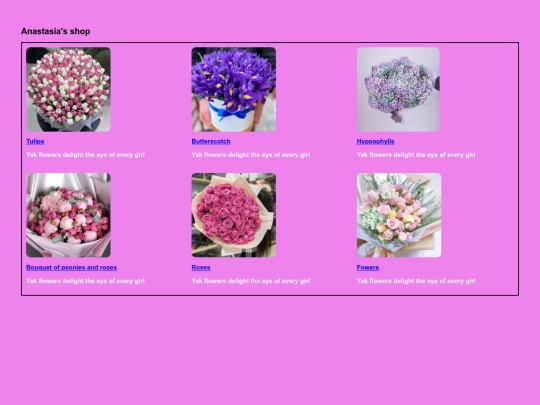Screen dimensions: 540x405
Task: Click the pastel gypsophila bouquet photo
Action: tap(398, 90)
